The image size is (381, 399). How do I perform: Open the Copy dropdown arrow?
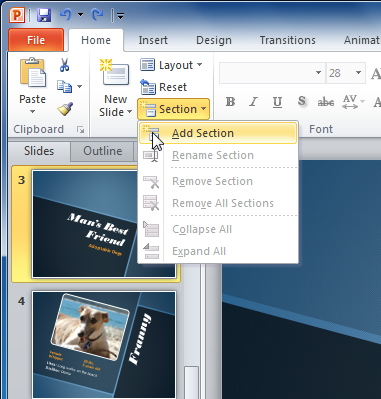79,87
